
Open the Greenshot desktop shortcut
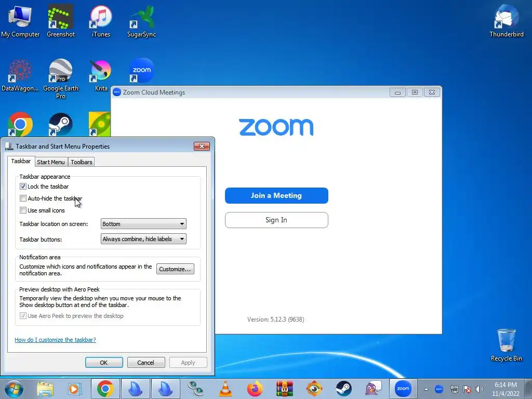pyautogui.click(x=61, y=20)
